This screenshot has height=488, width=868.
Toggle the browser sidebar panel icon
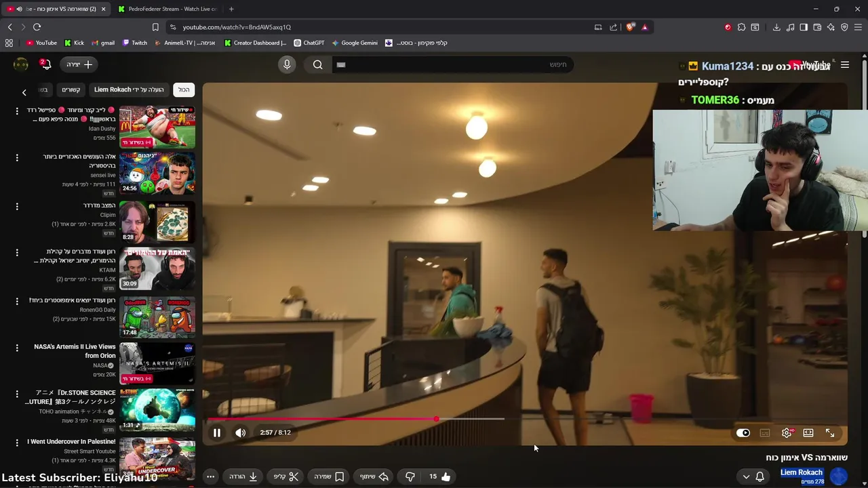pyautogui.click(x=804, y=27)
